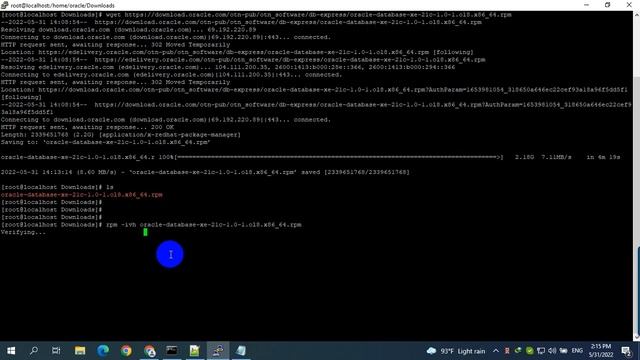Open the green notepad taskbar application
This screenshot has height=360, width=640.
tap(195, 351)
